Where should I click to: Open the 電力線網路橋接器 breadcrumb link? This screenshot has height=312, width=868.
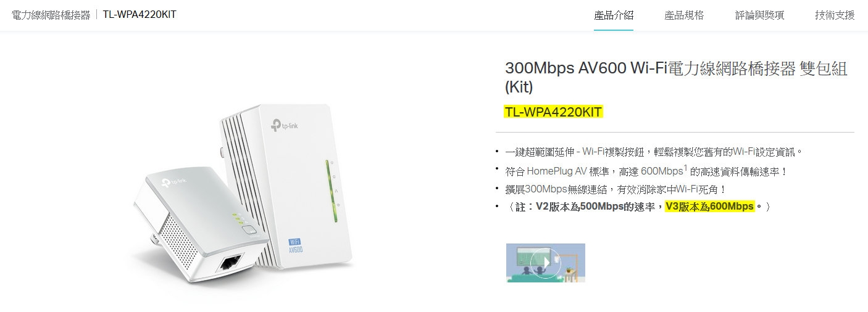click(x=51, y=14)
